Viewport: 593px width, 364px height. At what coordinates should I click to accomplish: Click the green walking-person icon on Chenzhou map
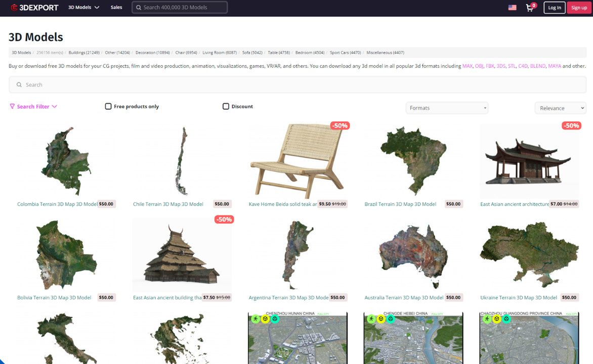tap(256, 318)
